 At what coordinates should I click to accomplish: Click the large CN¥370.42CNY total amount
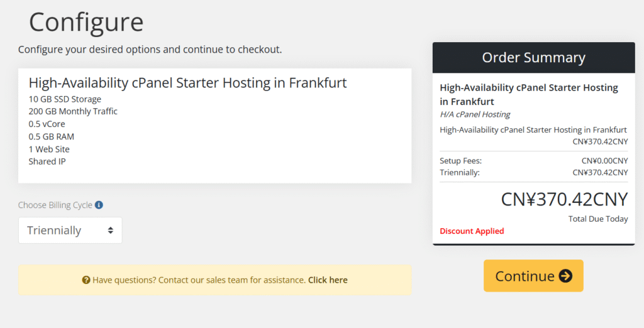coord(564,199)
